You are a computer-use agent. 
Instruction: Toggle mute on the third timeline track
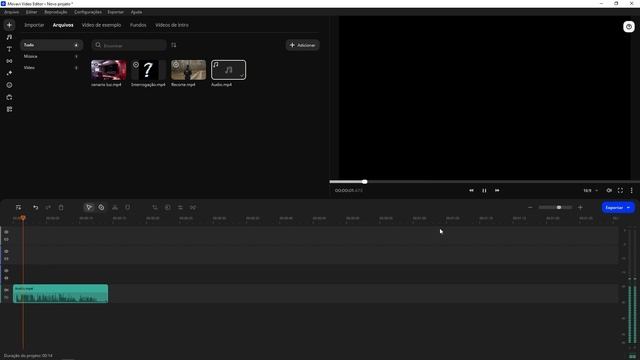click(x=6, y=278)
